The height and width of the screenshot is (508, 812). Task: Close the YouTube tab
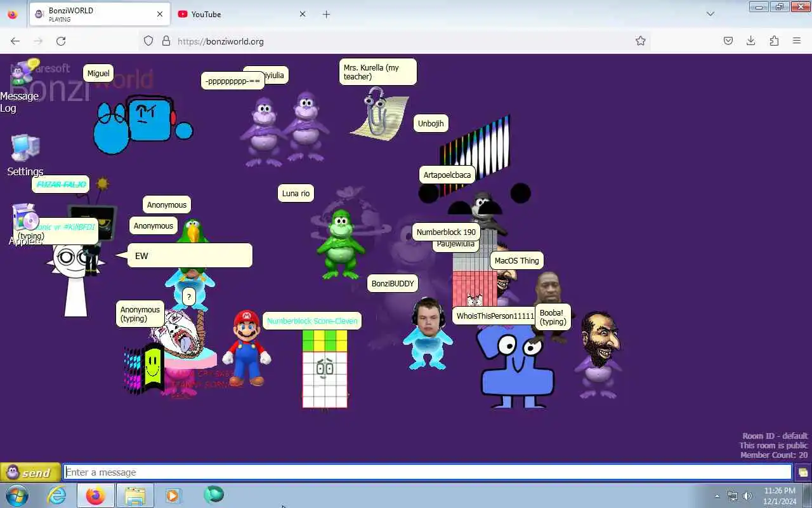click(302, 14)
